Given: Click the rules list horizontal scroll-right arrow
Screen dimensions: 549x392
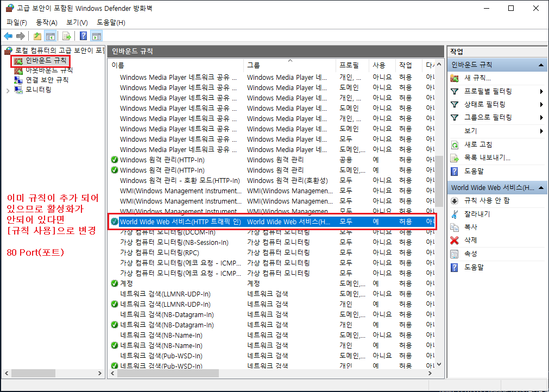Looking at the screenshot, I should tap(431, 374).
